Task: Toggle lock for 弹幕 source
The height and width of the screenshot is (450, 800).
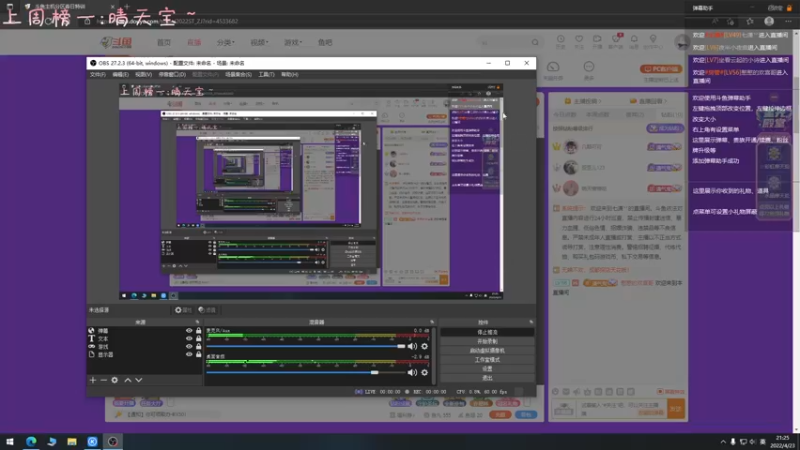Action: [198, 331]
